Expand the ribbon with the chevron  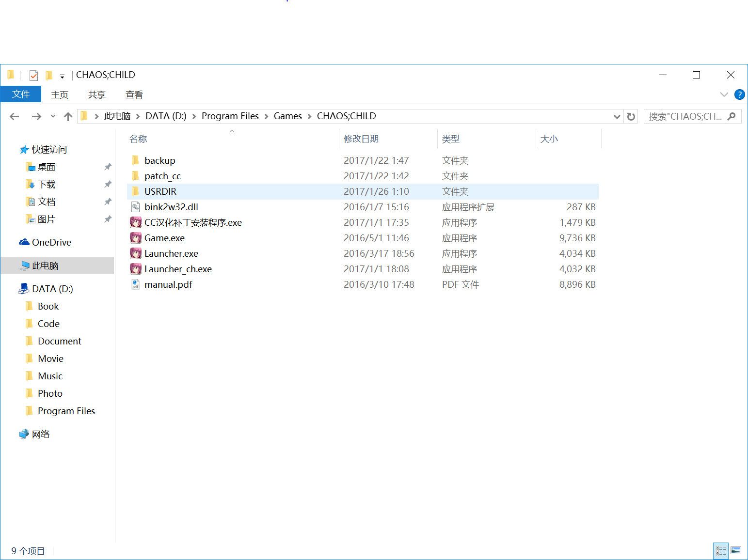pyautogui.click(x=724, y=94)
